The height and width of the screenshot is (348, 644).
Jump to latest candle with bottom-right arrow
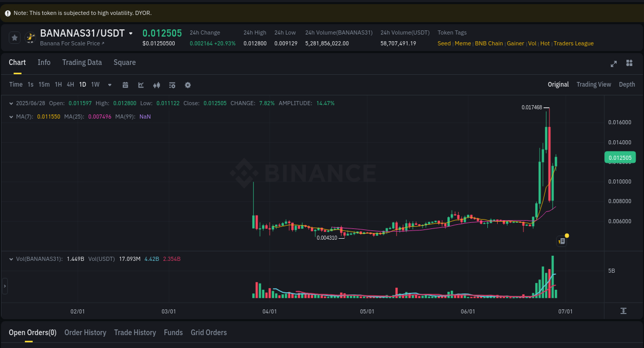623,311
